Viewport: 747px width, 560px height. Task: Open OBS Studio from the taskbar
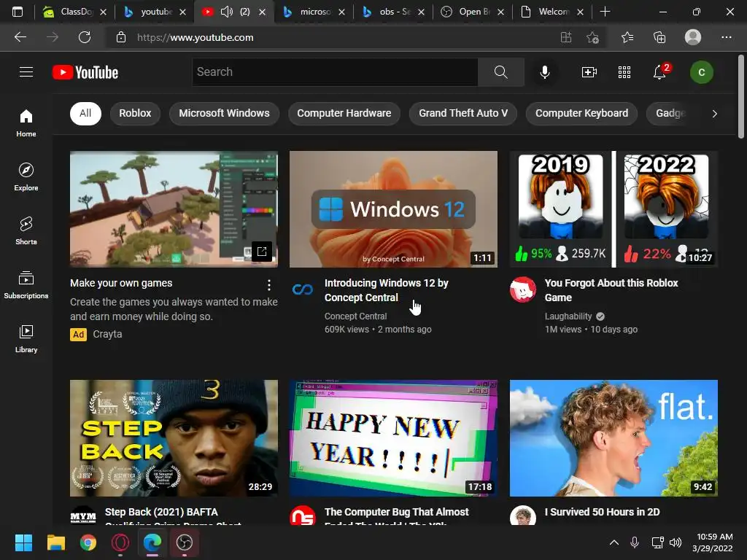185,542
